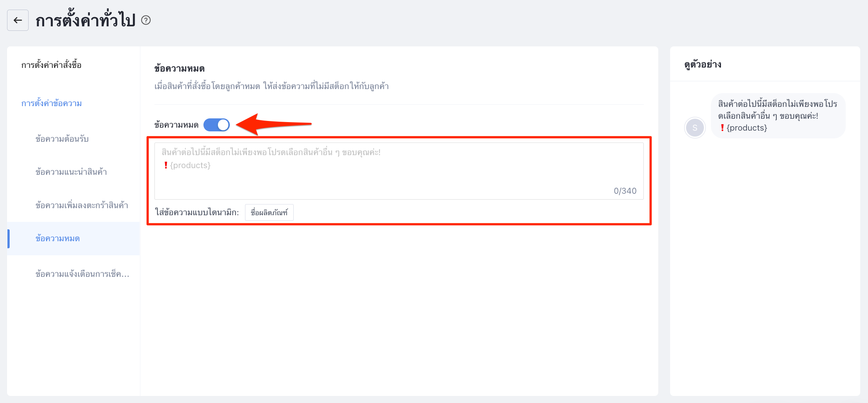This screenshot has height=403, width=868.
Task: Select การตั้งค่าข้อความ in the sidebar
Action: (x=51, y=103)
